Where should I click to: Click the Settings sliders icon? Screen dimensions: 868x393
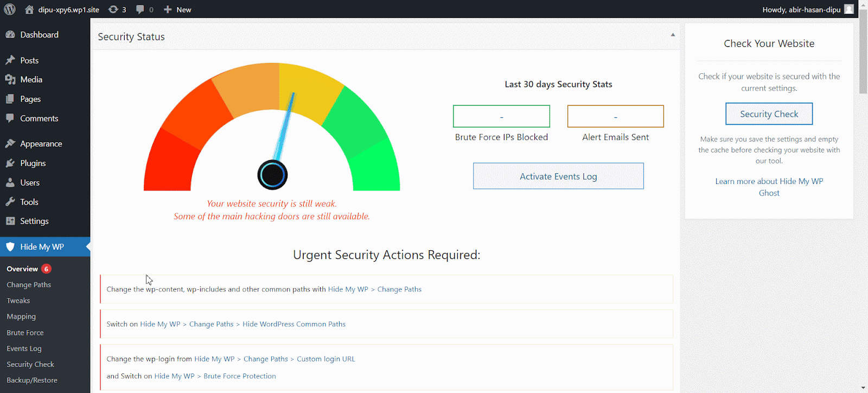(x=10, y=221)
